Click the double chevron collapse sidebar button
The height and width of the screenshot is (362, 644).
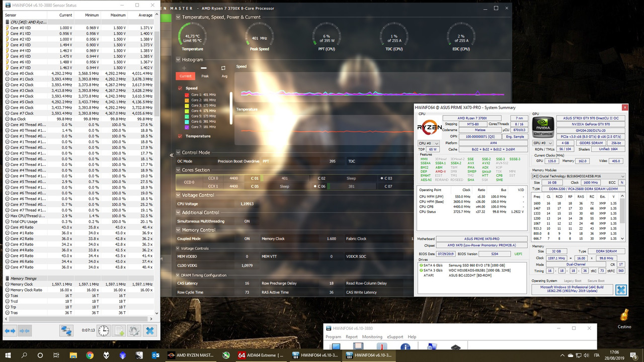172,155
